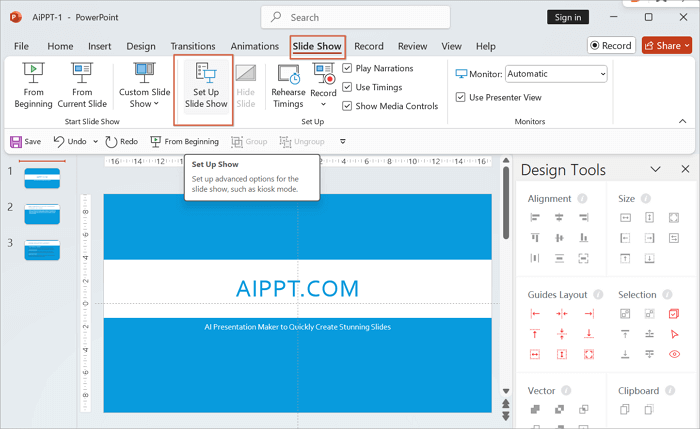Switch to the Transitions tab

pos(193,46)
